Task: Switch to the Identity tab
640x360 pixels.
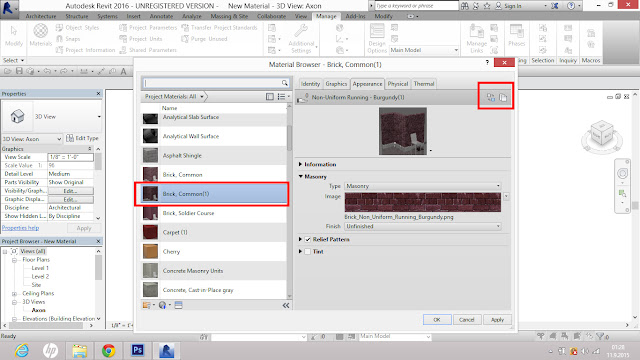Action: (x=310, y=84)
